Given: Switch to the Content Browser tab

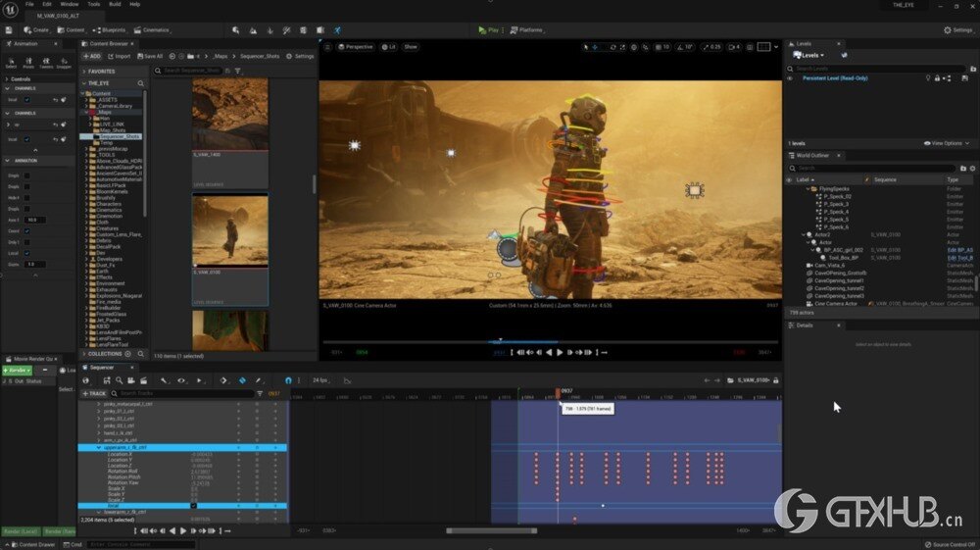Looking at the screenshot, I should pos(108,44).
